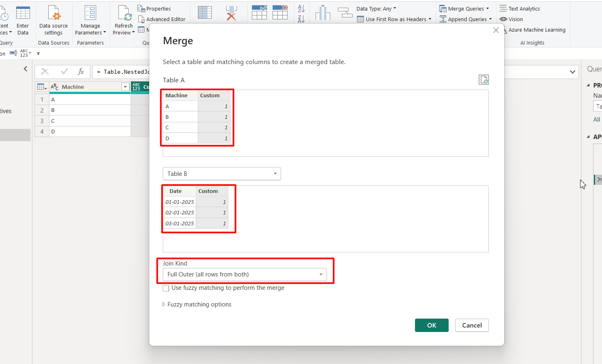Image resolution: width=602 pixels, height=364 pixels.
Task: Close the Merge dialog with X
Action: coord(496,30)
